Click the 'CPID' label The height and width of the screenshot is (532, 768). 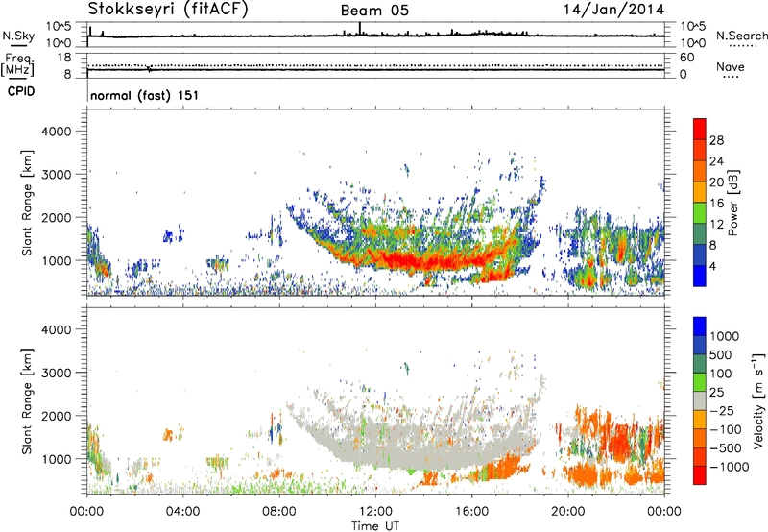pos(21,91)
